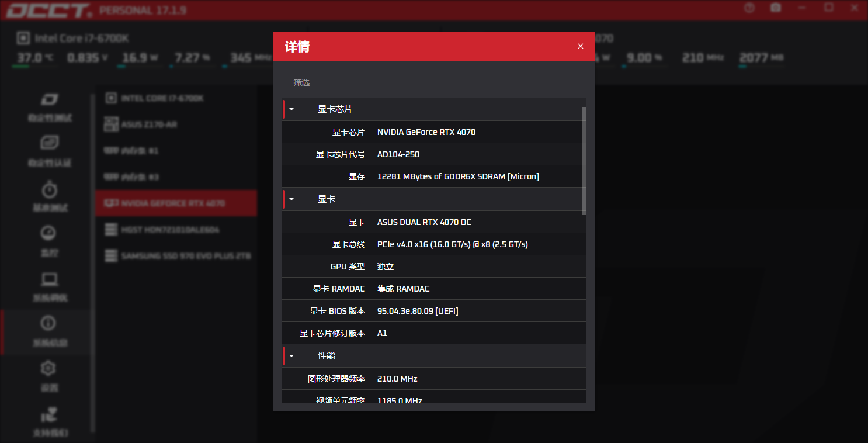868x443 pixels.
Task: Open the laptop icon in left sidebar
Action: 49,279
